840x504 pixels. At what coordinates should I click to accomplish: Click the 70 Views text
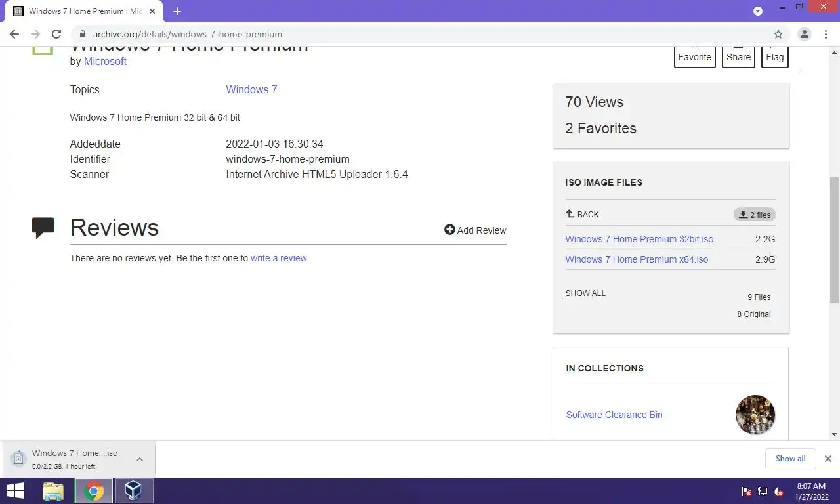click(x=595, y=102)
